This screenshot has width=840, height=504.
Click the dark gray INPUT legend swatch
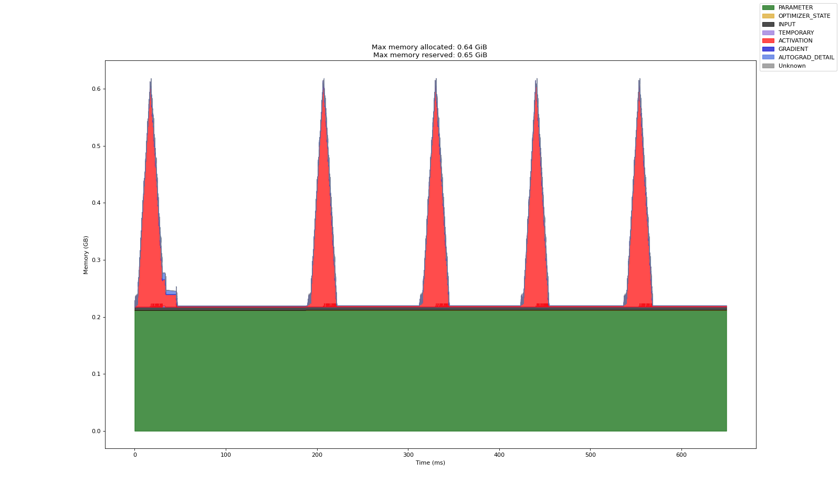(768, 25)
